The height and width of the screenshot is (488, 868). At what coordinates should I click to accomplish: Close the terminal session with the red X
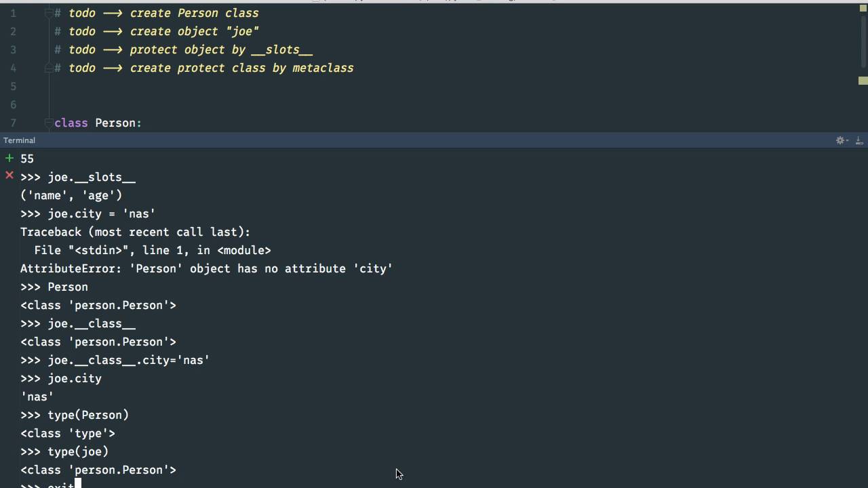(x=9, y=176)
